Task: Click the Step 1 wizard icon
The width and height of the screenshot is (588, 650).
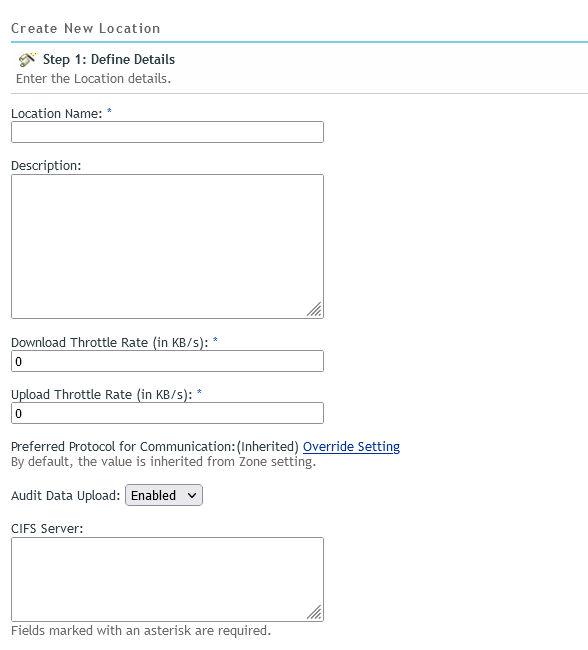Action: (27, 60)
